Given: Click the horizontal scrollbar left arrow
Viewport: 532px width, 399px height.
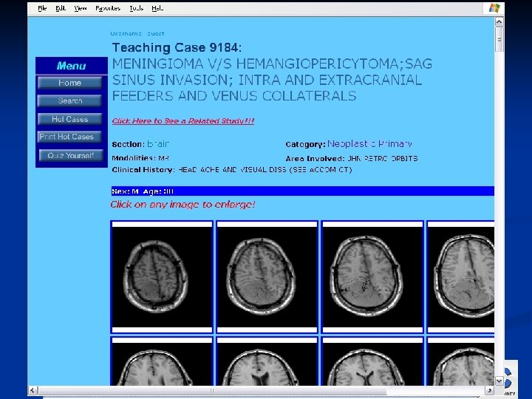Looking at the screenshot, I should click(33, 390).
